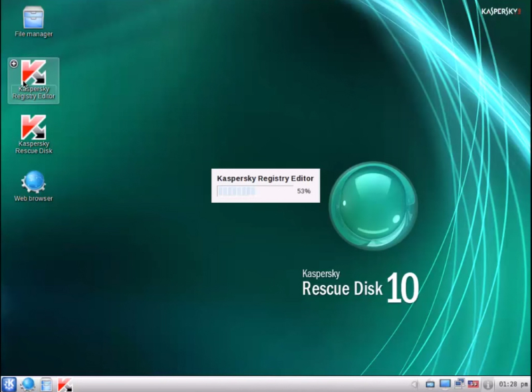Open the file manager shortcut in taskbar
The height and width of the screenshot is (392, 532).
click(46, 384)
